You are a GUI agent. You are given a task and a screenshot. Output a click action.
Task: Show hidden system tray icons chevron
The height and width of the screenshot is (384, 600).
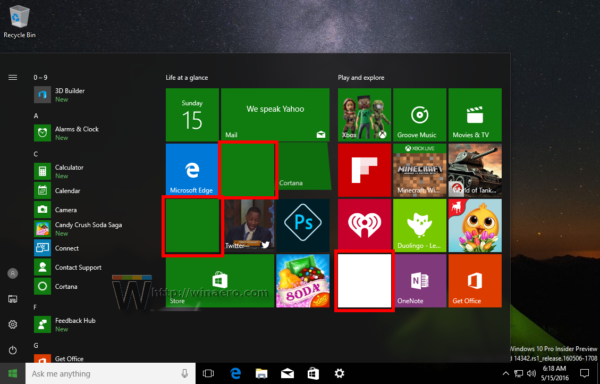[505, 374]
